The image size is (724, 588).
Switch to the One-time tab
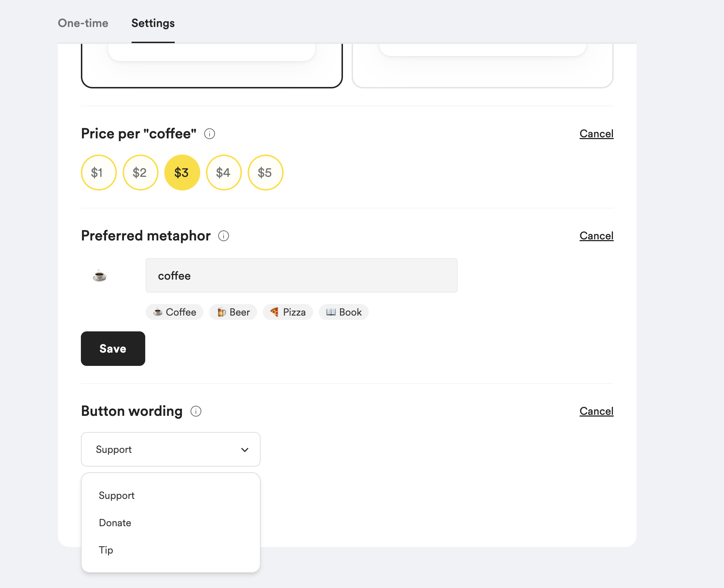(x=83, y=23)
